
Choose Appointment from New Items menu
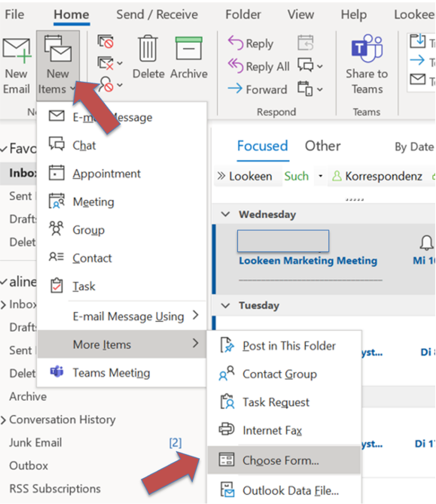point(106,174)
